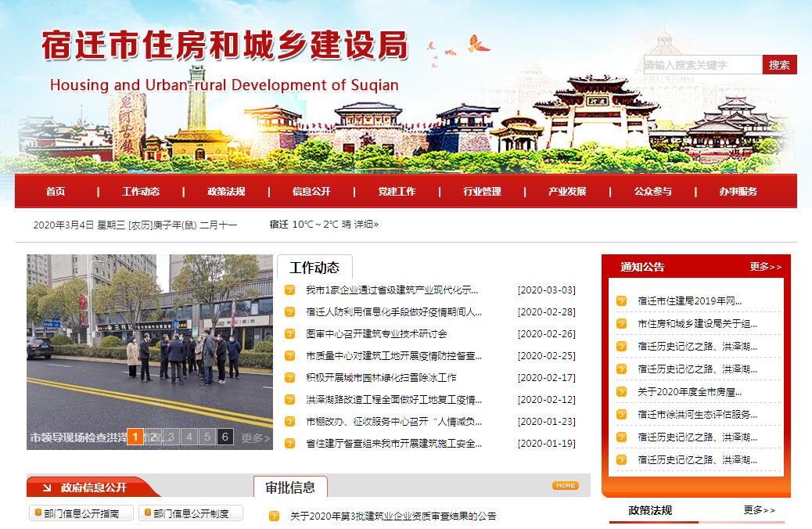Click the street inspection slideshow photo
The image size is (812, 529).
point(149,336)
